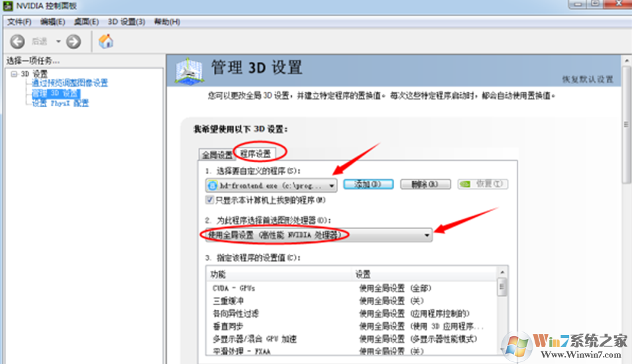Click the 恢复 button with NVIDIA icon
The width and height of the screenshot is (632, 364).
(483, 184)
